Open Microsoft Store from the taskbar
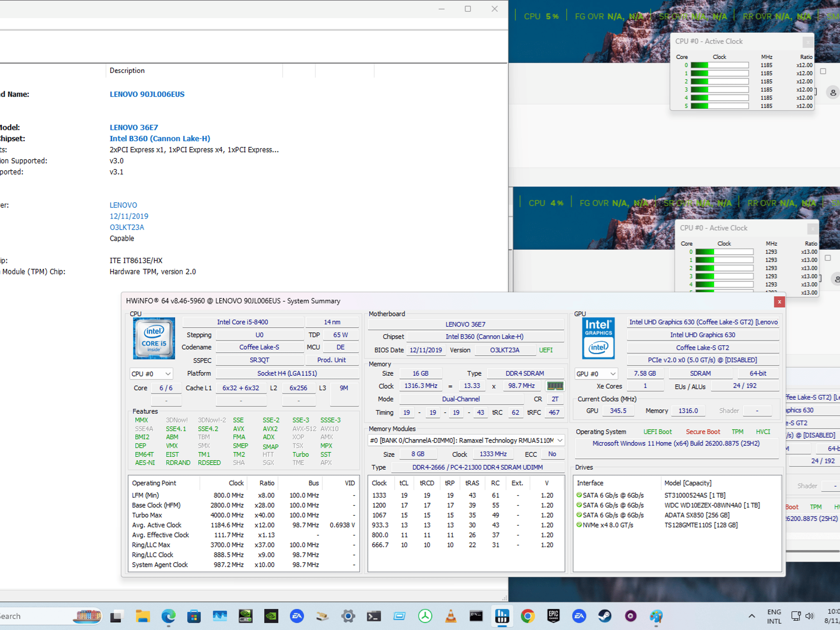This screenshot has width=840, height=630. coord(194,616)
